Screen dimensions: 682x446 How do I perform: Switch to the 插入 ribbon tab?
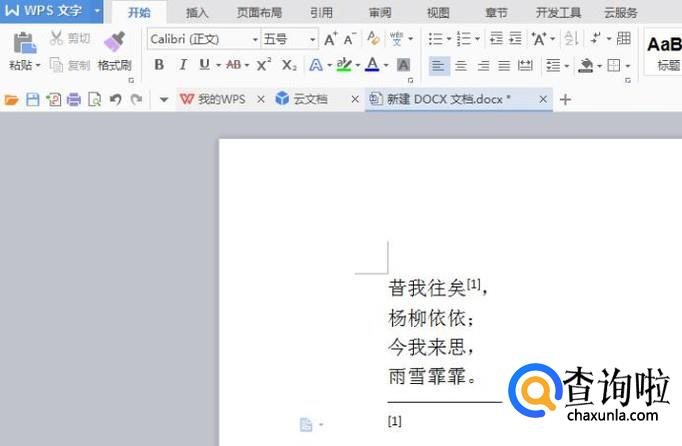pyautogui.click(x=197, y=13)
